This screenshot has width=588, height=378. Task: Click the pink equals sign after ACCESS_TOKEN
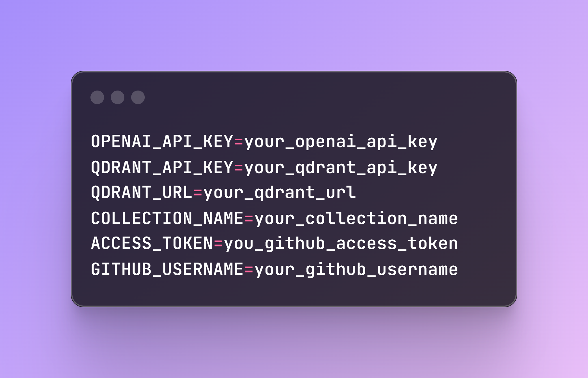point(219,244)
